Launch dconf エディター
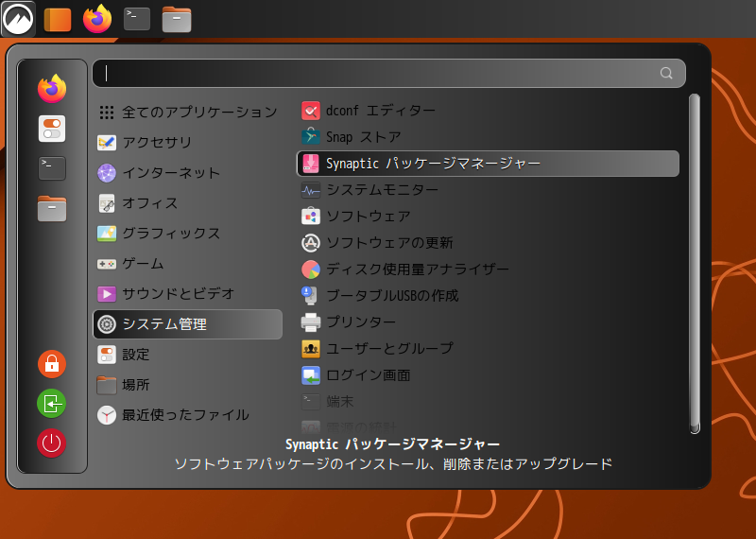 [x=488, y=111]
